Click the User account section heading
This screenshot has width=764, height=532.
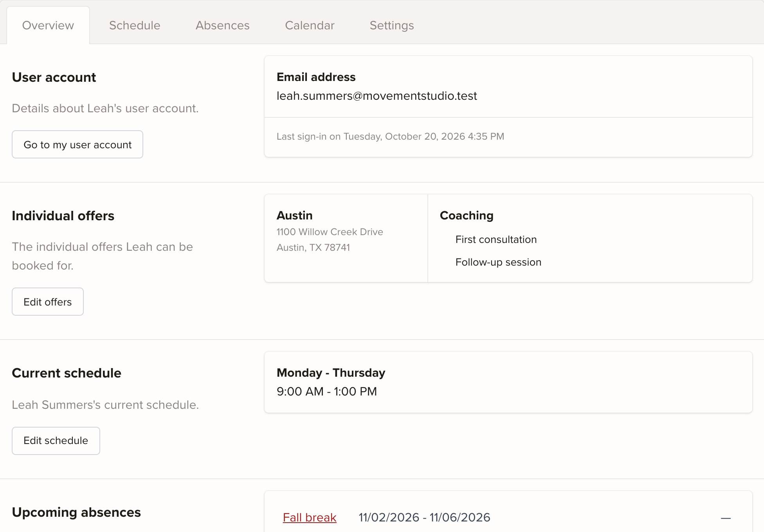54,77
